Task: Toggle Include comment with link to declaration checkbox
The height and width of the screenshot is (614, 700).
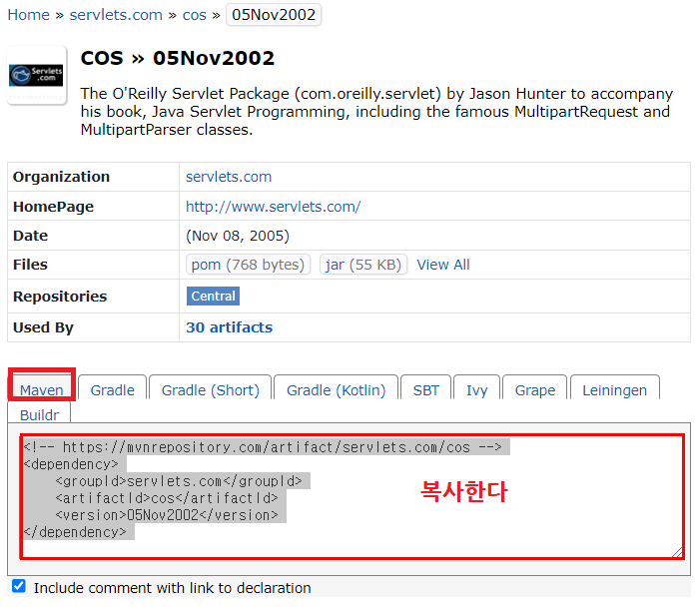Action: 19,586
